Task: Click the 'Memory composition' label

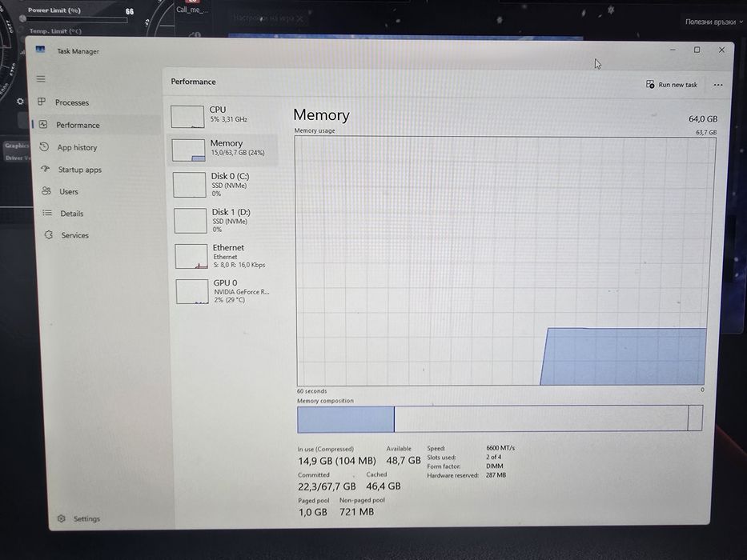Action: (x=325, y=401)
